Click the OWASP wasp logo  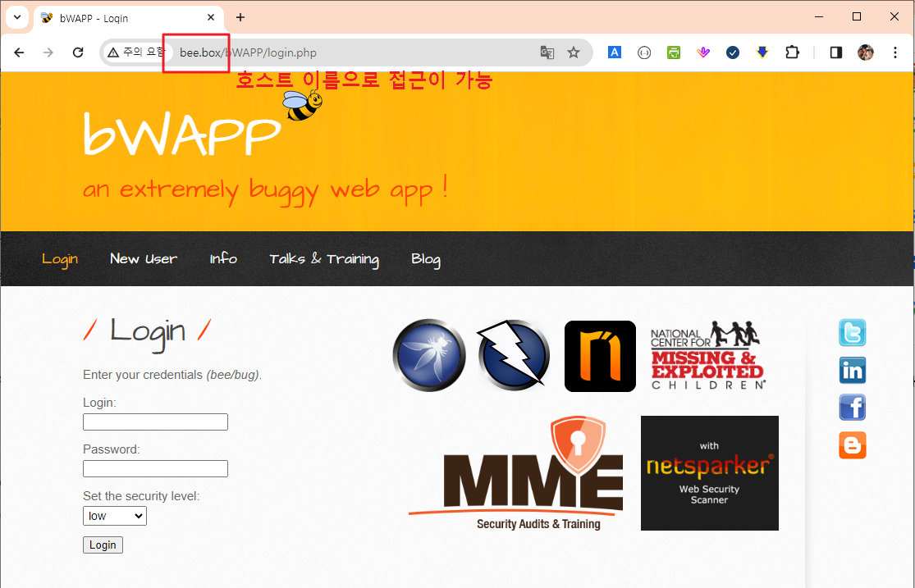(429, 355)
